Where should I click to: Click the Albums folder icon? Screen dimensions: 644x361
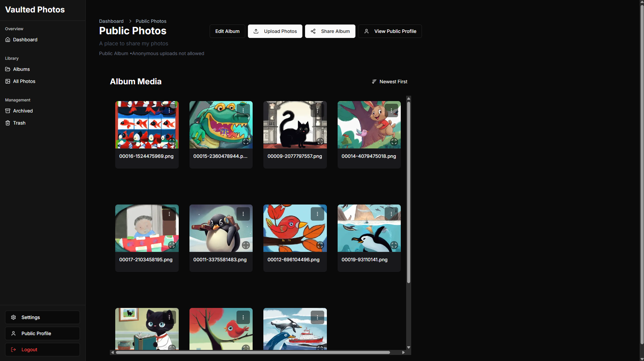8,69
